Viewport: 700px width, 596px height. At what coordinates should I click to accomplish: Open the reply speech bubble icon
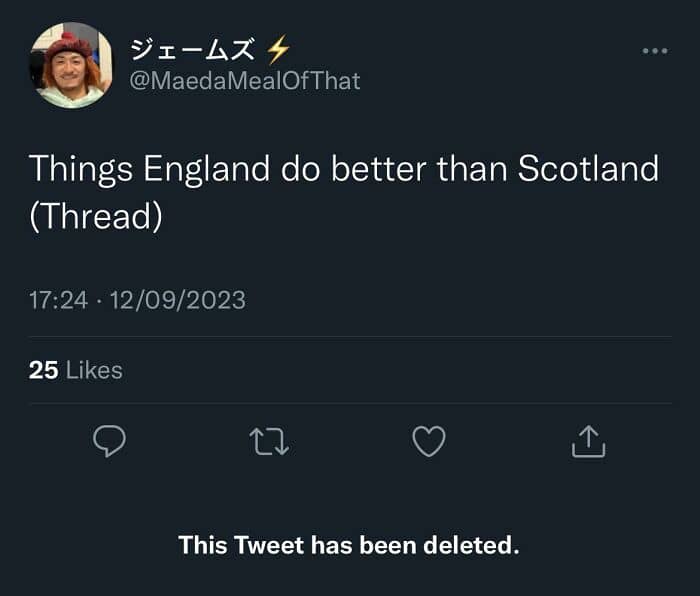[109, 441]
